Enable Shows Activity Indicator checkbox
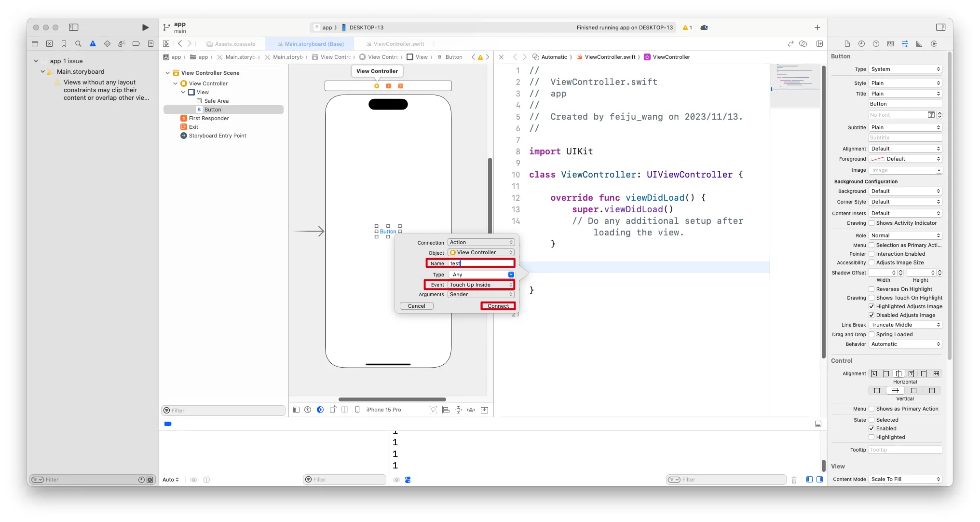This screenshot has width=980, height=522. 871,223
